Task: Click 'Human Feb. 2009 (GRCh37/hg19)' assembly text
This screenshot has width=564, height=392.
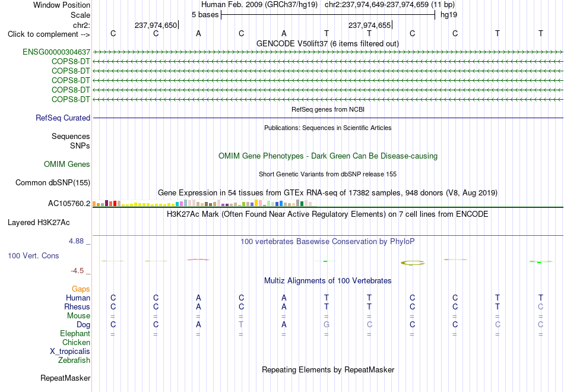Action: coord(259,5)
